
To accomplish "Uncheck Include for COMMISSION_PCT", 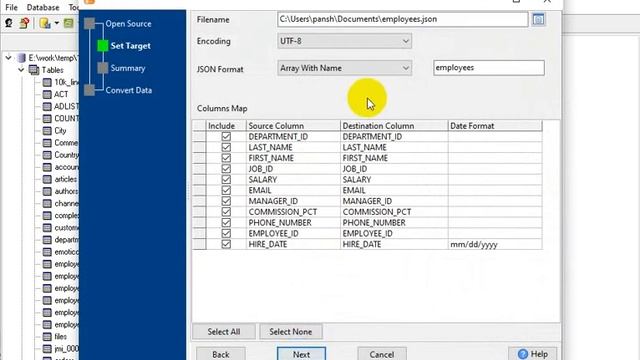I will (x=226, y=212).
